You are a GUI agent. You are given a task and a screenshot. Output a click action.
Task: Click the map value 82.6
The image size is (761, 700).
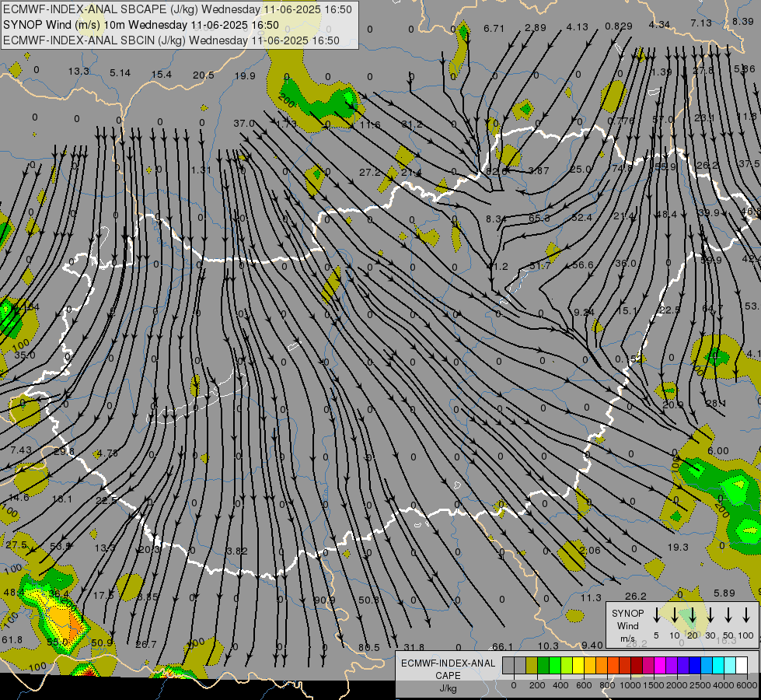click(497, 171)
